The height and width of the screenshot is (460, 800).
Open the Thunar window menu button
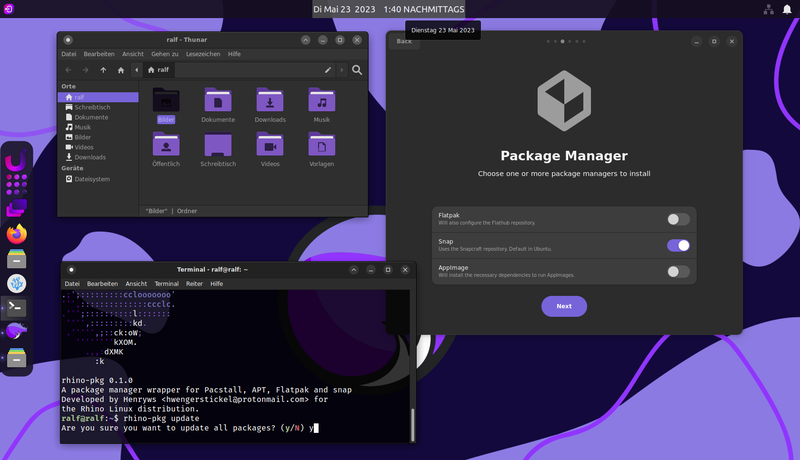point(68,40)
